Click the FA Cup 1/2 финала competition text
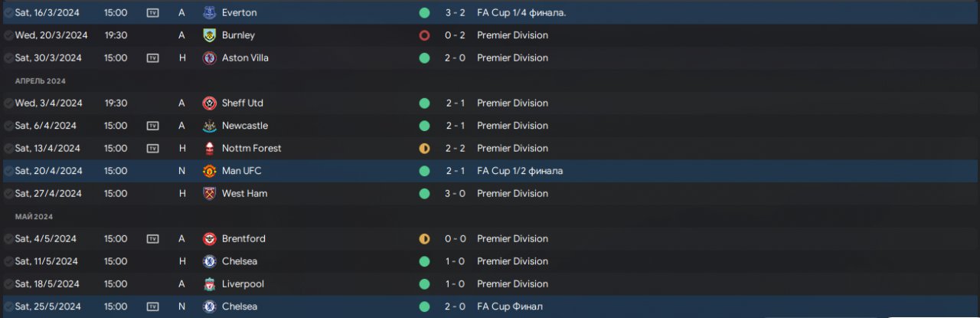 tap(519, 171)
